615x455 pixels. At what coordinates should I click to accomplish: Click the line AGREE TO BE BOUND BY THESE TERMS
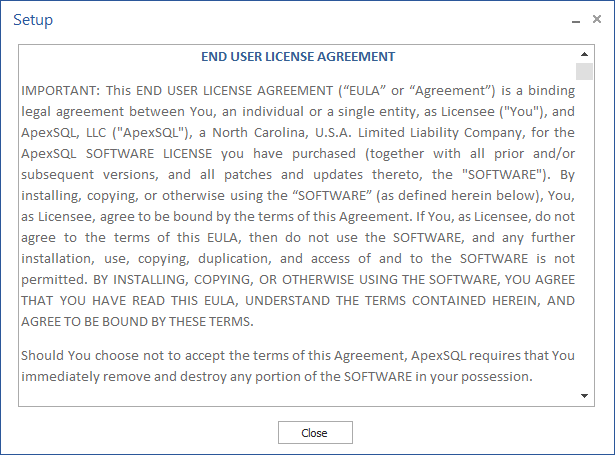pyautogui.click(x=137, y=322)
